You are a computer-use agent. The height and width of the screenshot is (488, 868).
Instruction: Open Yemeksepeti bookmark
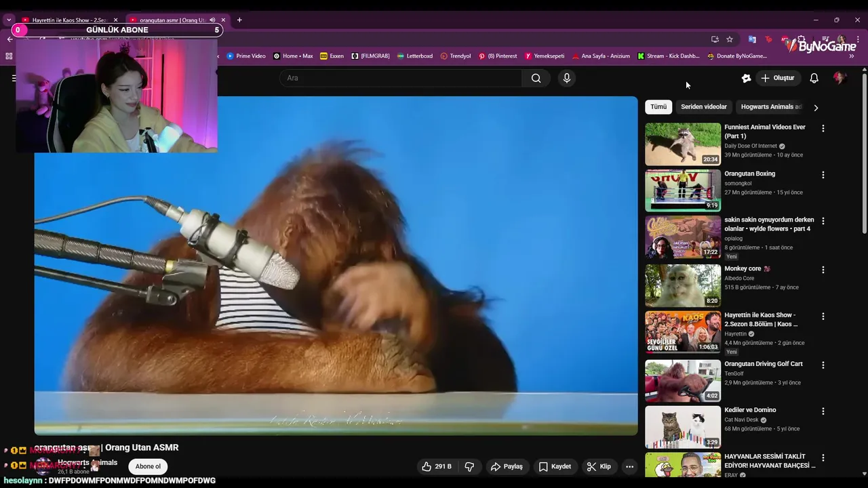[545, 56]
